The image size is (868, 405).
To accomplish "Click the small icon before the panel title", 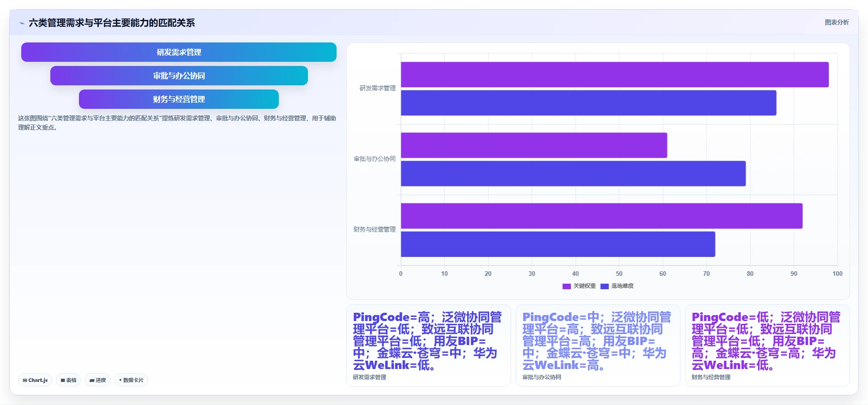I will click(x=22, y=23).
